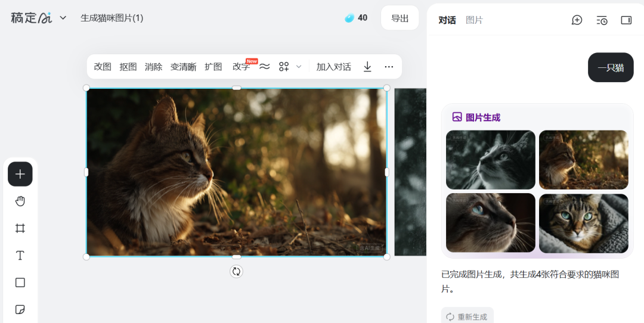Click the rotate handle below the image
This screenshot has width=644, height=323.
(236, 271)
